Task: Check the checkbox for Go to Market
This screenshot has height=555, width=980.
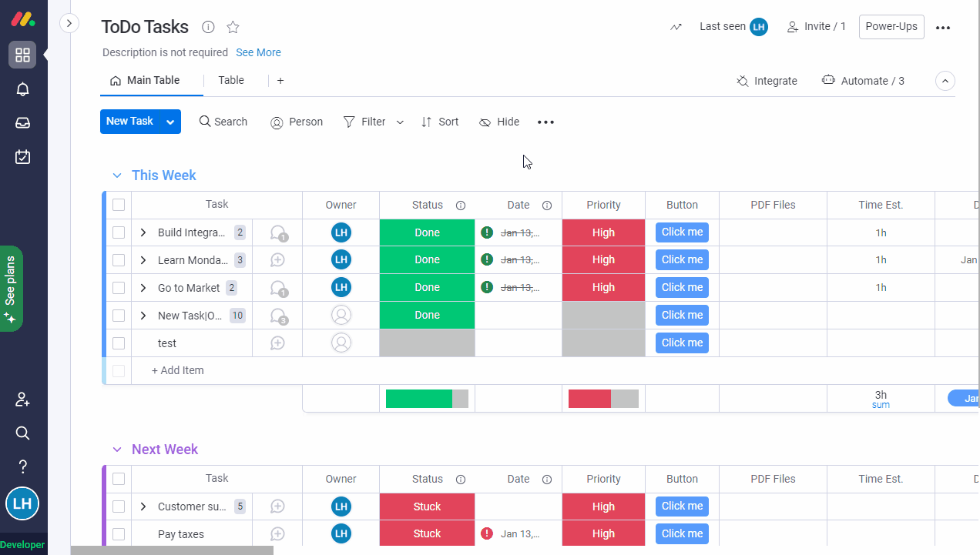Action: coord(119,288)
